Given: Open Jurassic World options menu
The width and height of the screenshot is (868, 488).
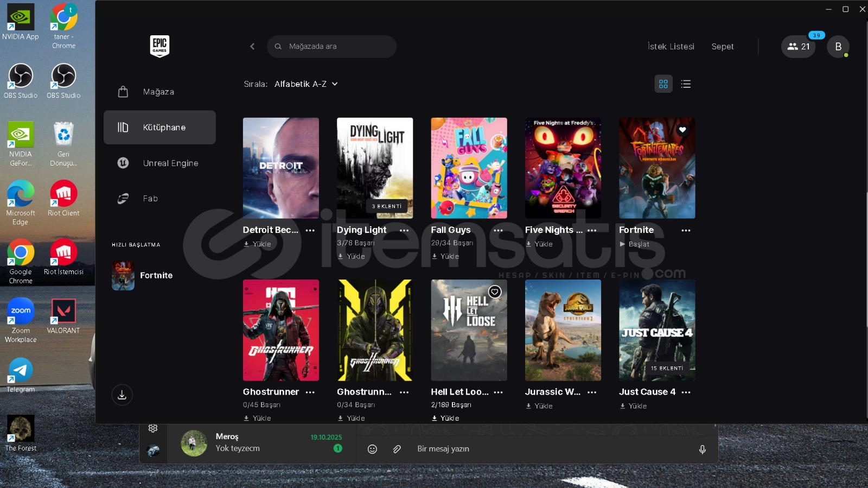Looking at the screenshot, I should pos(592,392).
